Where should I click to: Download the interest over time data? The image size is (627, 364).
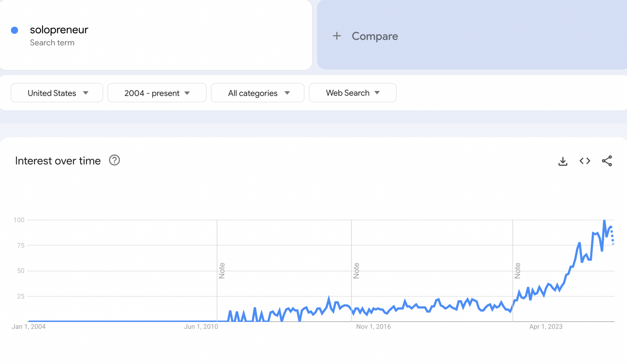(563, 161)
